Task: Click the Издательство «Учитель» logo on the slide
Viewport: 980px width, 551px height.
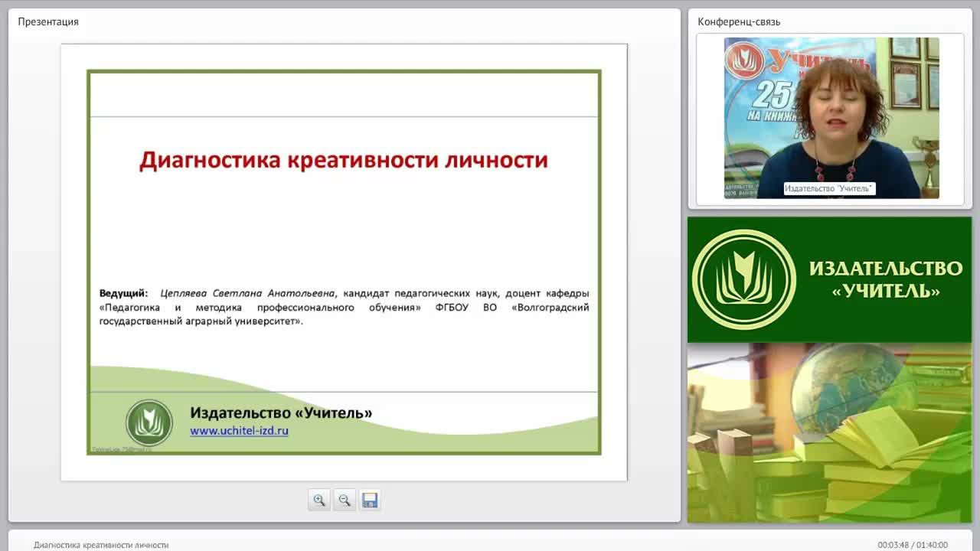Action: point(149,423)
